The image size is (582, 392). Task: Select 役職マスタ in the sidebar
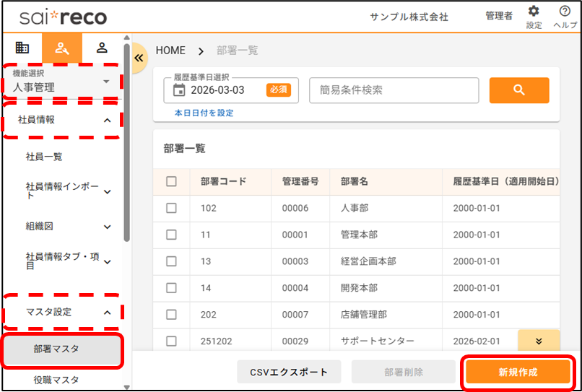[56, 380]
